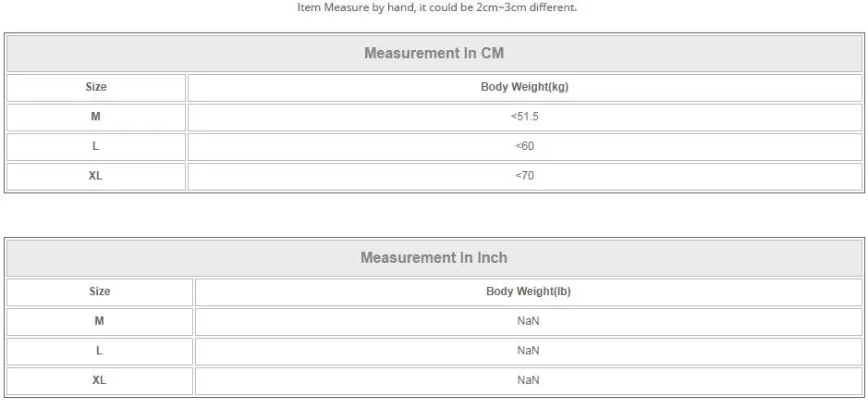Select the Body Weight(lb) column header
The width and height of the screenshot is (868, 409).
[x=529, y=292]
